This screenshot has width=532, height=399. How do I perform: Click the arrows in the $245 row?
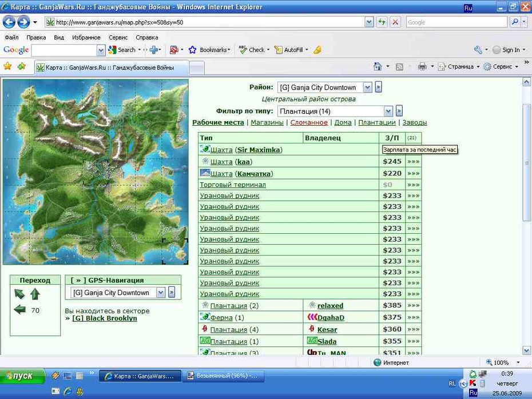pos(413,162)
